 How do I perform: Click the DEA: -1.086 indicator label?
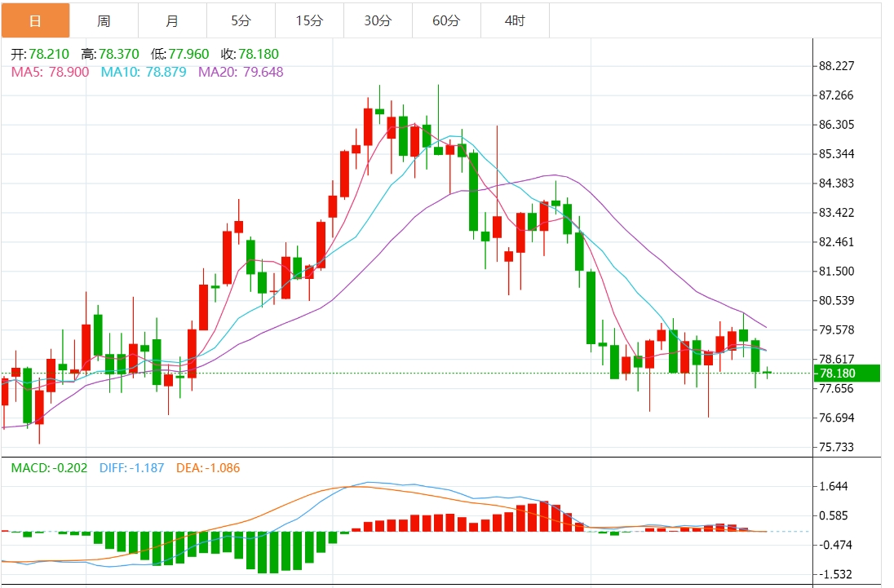pyautogui.click(x=208, y=468)
